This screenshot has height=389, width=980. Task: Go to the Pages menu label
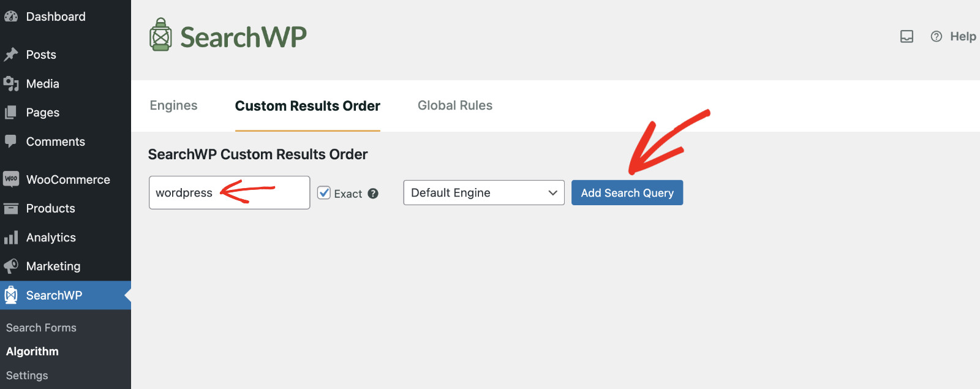point(43,113)
